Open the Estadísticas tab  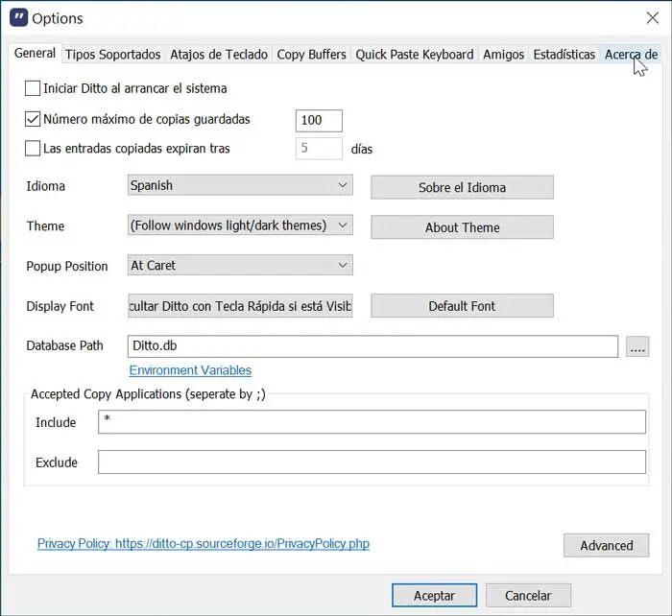(564, 55)
